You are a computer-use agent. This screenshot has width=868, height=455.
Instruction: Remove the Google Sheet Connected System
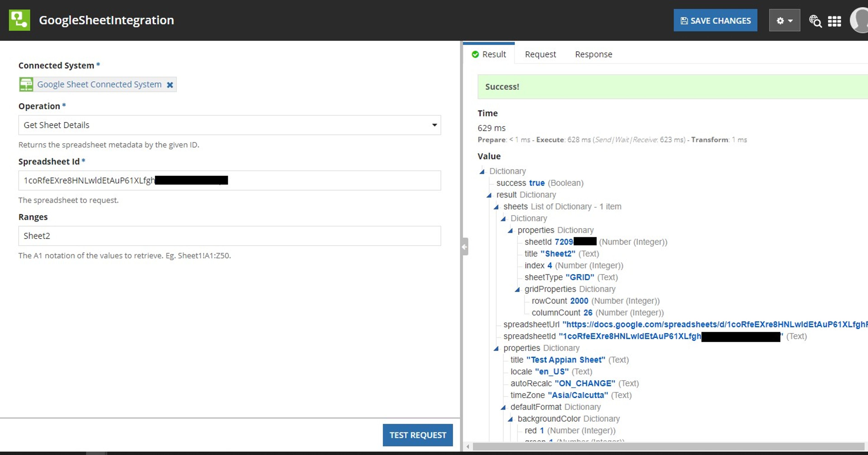point(170,85)
